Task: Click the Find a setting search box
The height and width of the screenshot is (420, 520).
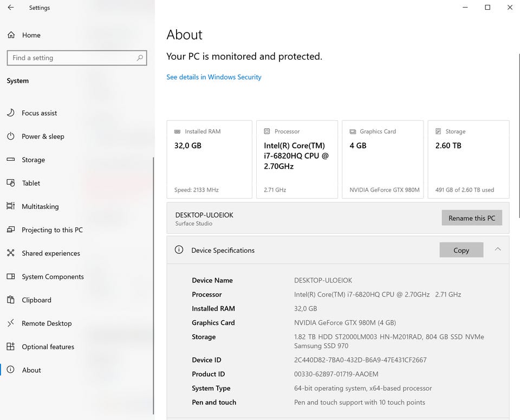Action: pos(70,58)
